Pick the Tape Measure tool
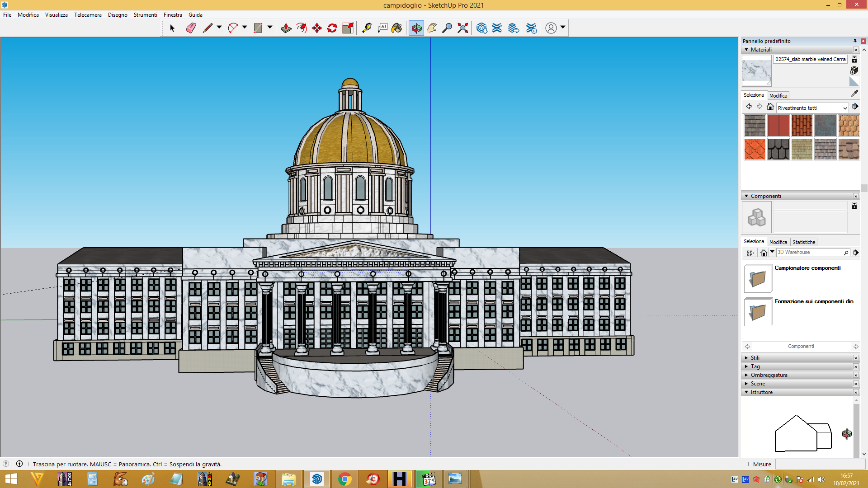This screenshot has width=868, height=488. 367,28
